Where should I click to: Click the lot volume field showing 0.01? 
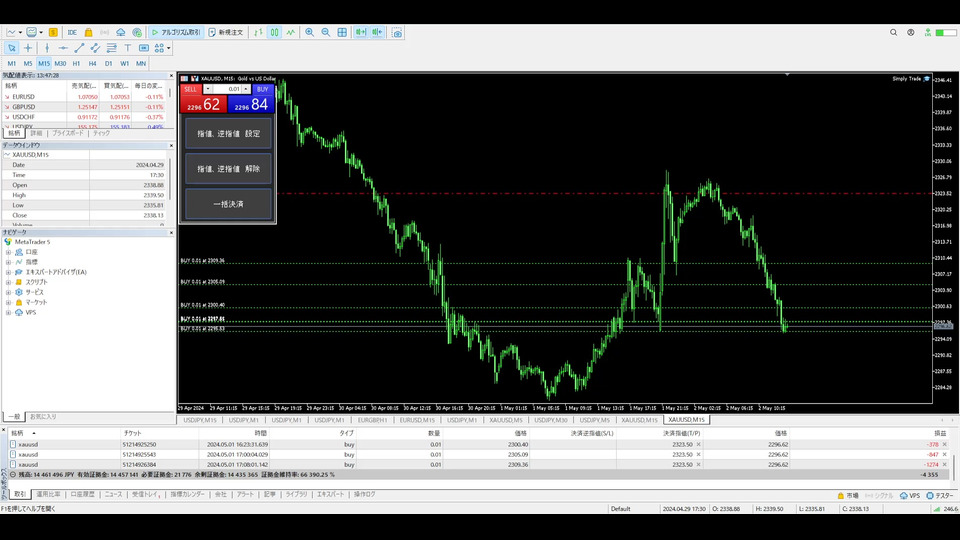tap(227, 89)
